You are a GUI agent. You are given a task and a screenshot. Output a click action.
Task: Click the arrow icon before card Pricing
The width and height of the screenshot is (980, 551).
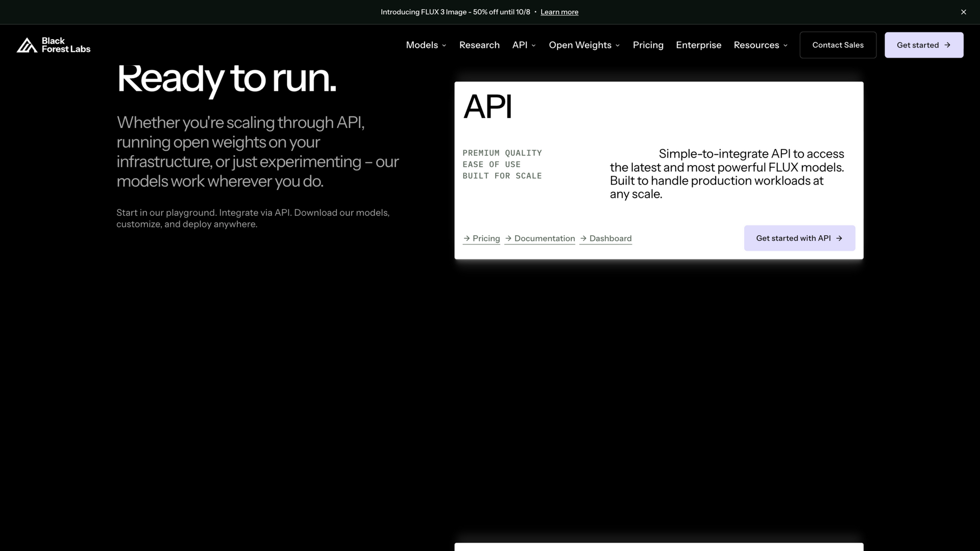coord(467,238)
